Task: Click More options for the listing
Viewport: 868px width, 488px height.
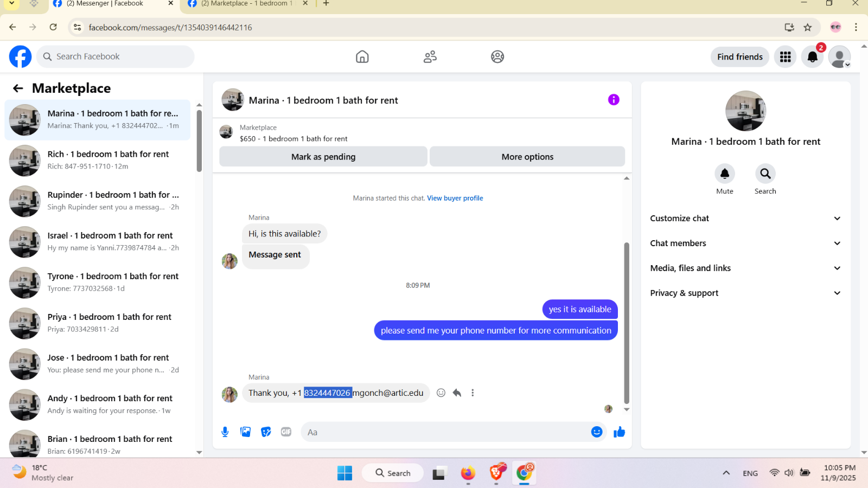Action: click(x=527, y=157)
